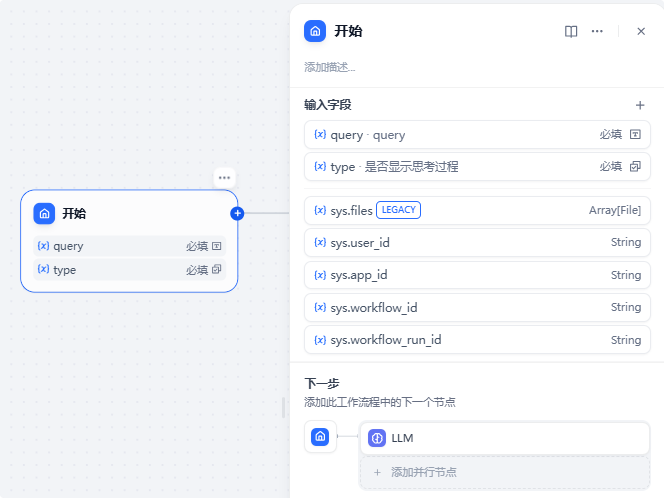This screenshot has height=498, width=664.
Task: Click the 输入字段 section heading
Action: pyautogui.click(x=328, y=105)
